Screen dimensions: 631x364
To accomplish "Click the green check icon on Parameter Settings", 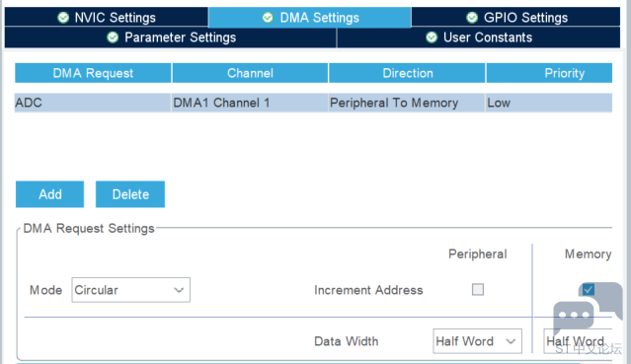I will coord(113,37).
